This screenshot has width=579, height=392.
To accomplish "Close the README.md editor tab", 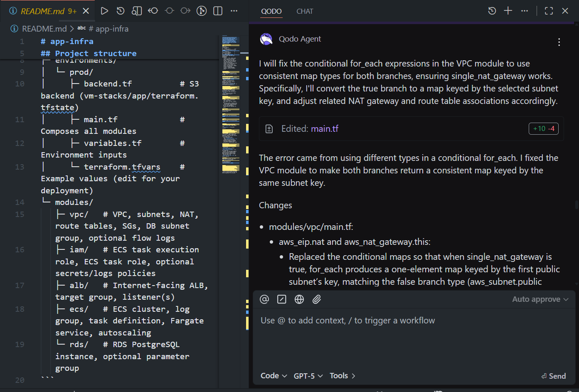I will tap(86, 11).
